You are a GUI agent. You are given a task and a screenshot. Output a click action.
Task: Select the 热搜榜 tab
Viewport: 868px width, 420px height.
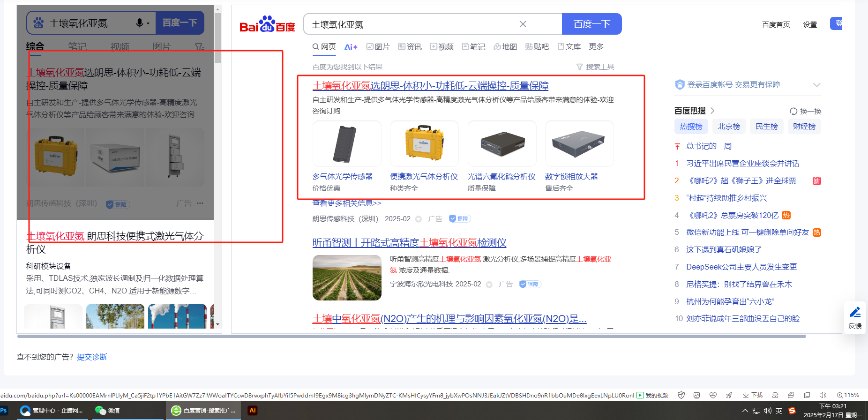click(x=691, y=127)
